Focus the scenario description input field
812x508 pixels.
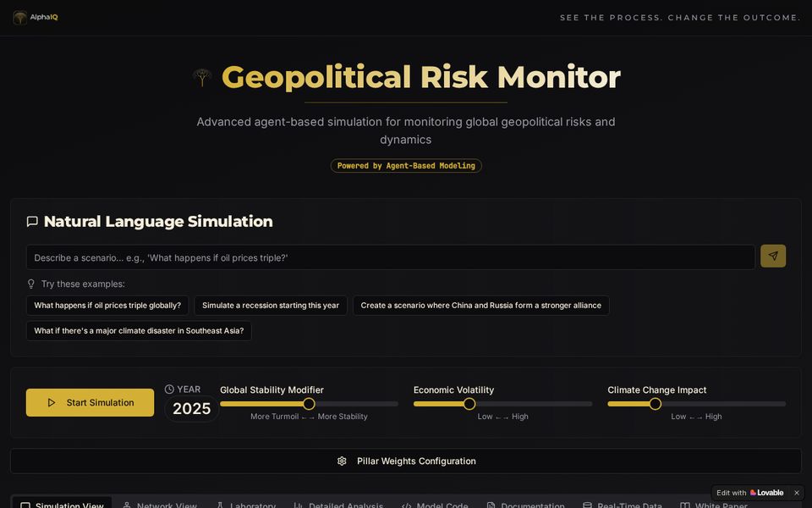click(x=391, y=257)
